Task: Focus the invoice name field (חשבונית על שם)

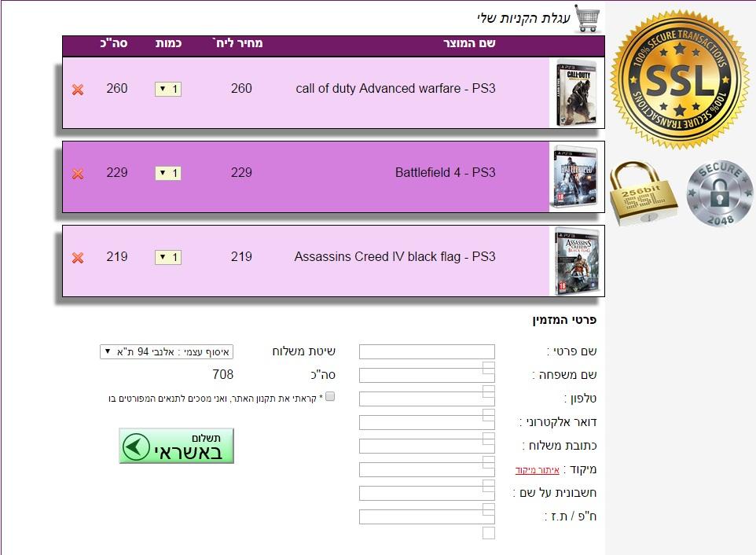Action: [427, 493]
